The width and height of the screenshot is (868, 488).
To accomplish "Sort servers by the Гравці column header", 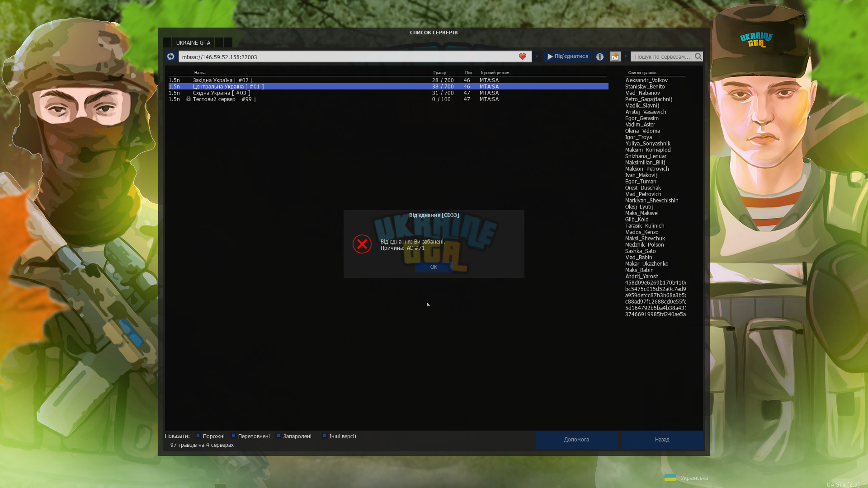I will click(x=439, y=73).
